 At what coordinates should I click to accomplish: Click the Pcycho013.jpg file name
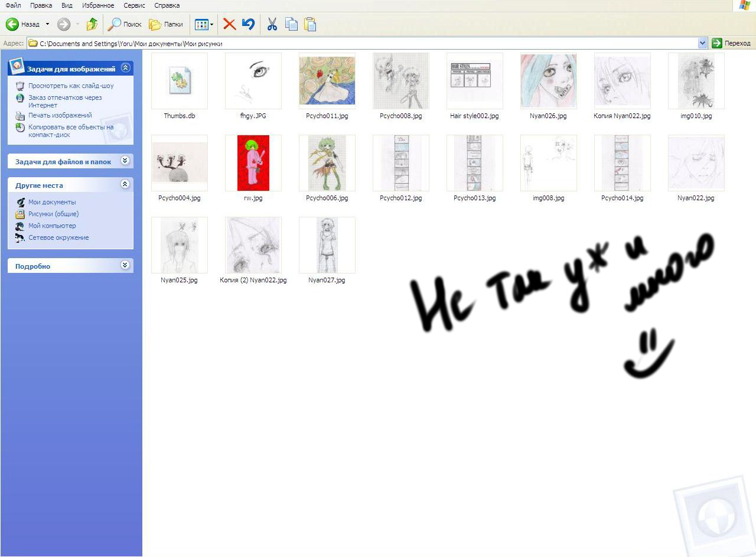coord(475,198)
